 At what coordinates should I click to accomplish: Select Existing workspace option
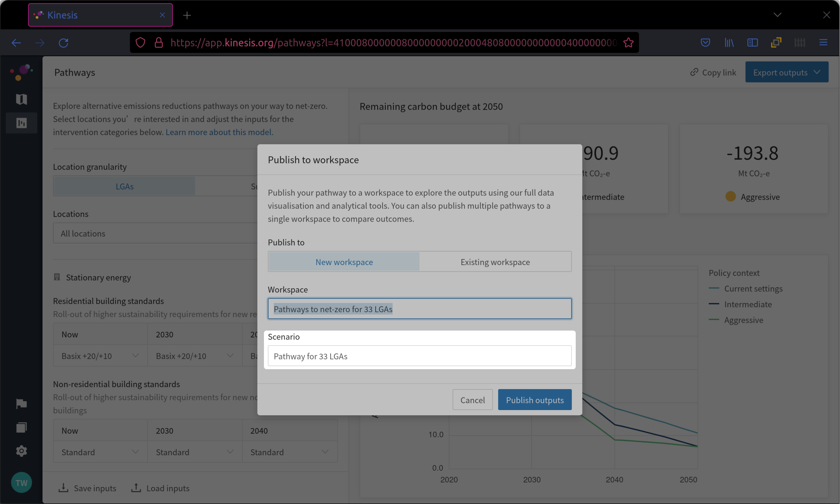coord(495,262)
